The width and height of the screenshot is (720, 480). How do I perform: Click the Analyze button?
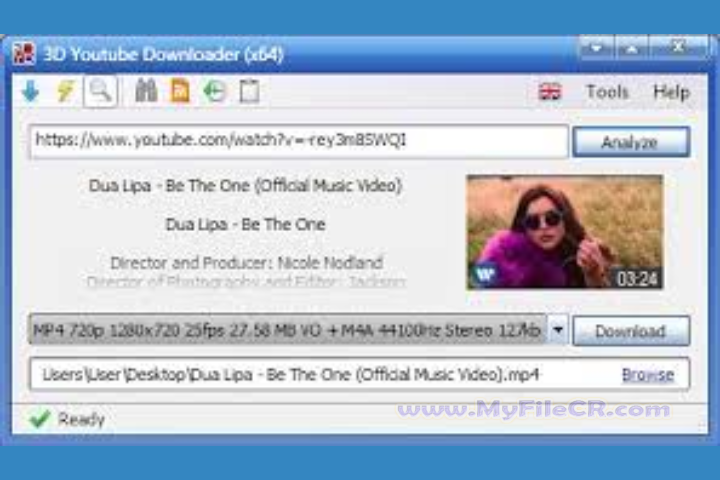(631, 142)
